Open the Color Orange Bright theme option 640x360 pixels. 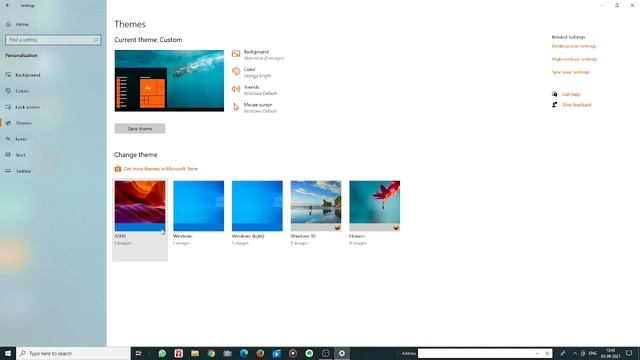[252, 72]
